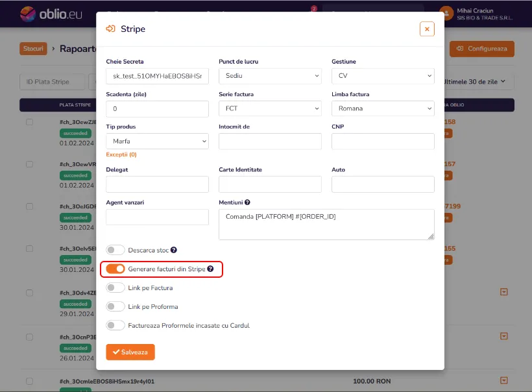The height and width of the screenshot is (392, 532).
Task: Enable Link pe Proforma switch
Action: click(x=115, y=306)
